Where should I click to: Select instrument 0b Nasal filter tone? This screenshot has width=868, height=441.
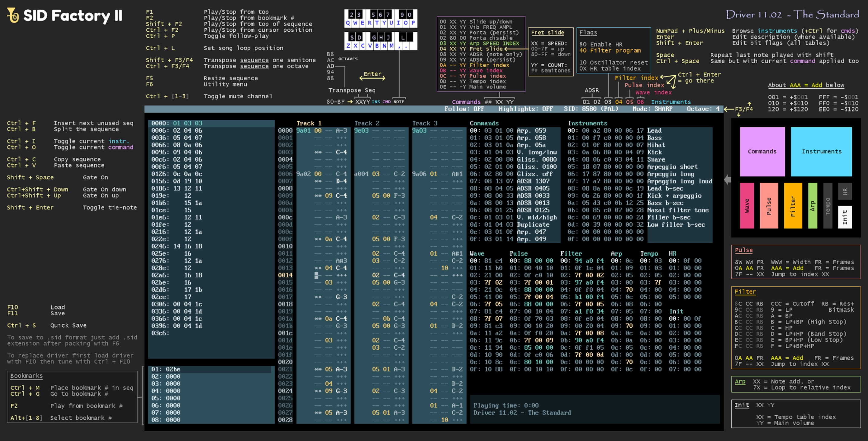pyautogui.click(x=640, y=210)
